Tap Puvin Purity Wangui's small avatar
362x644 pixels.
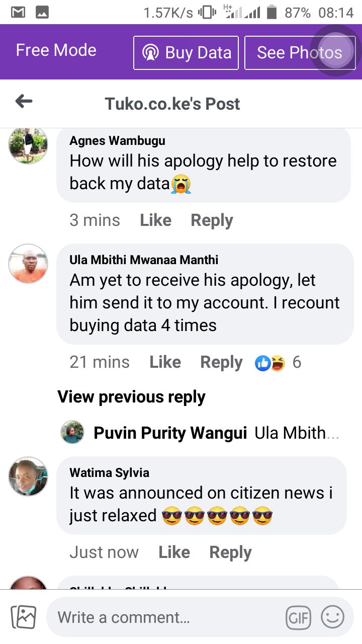click(x=72, y=432)
